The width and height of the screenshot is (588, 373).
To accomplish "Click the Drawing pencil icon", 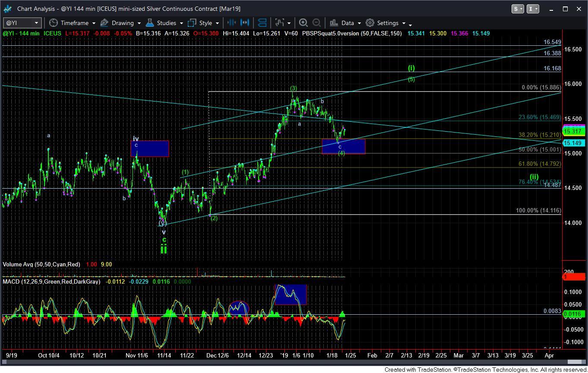I will click(x=104, y=23).
